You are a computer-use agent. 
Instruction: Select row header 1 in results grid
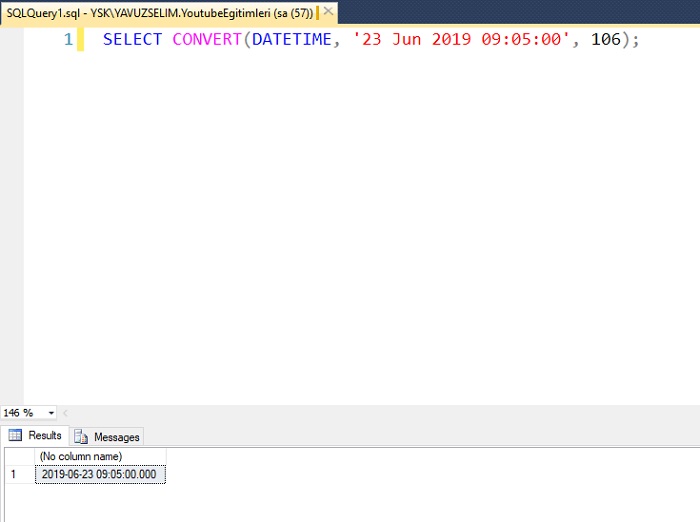tap(20, 474)
